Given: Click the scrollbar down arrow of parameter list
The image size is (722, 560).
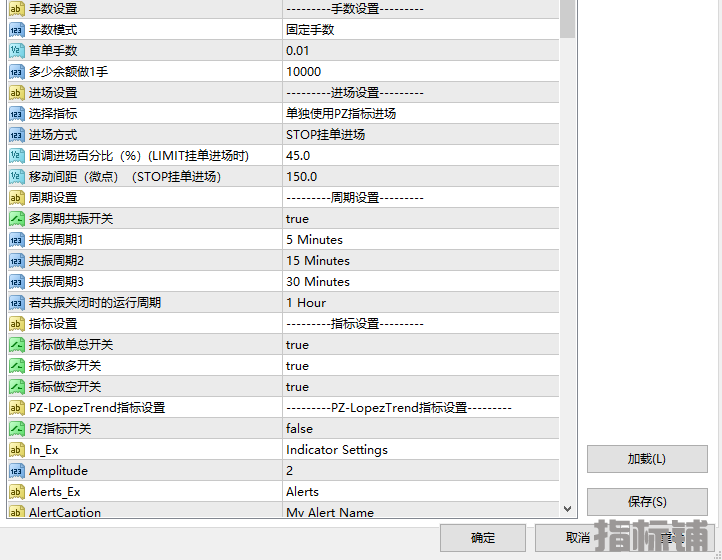Looking at the screenshot, I should pos(567,509).
